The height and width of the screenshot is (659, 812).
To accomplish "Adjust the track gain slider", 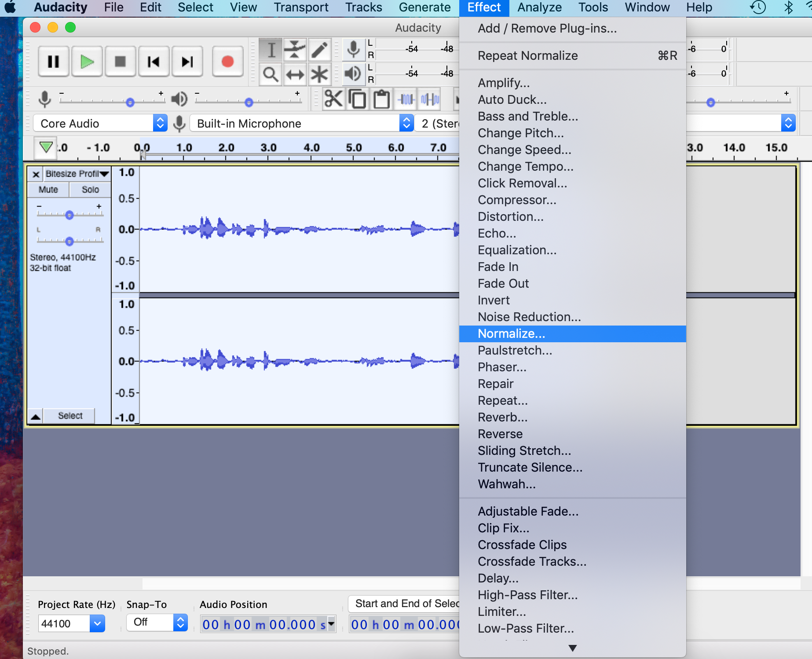I will (69, 215).
